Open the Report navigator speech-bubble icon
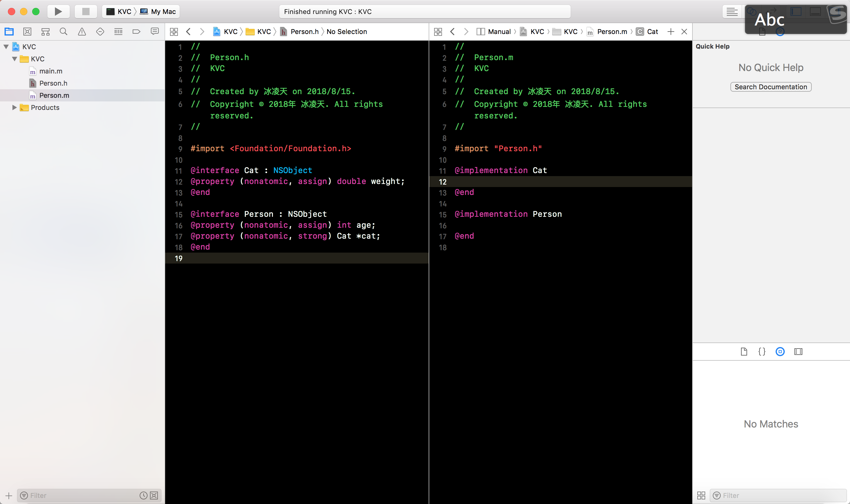Image resolution: width=850 pixels, height=504 pixels. click(155, 32)
